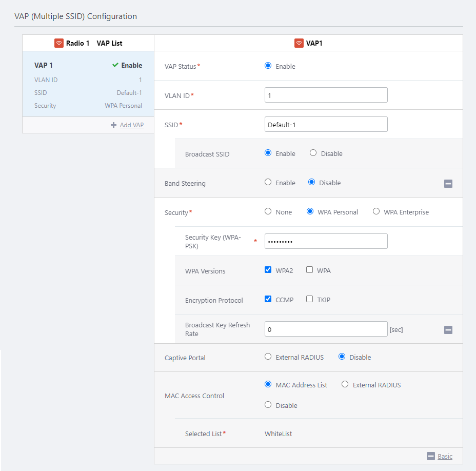Screen dimensions: 476x471
Task: Enable Band Steering radio option
Action: (x=268, y=182)
